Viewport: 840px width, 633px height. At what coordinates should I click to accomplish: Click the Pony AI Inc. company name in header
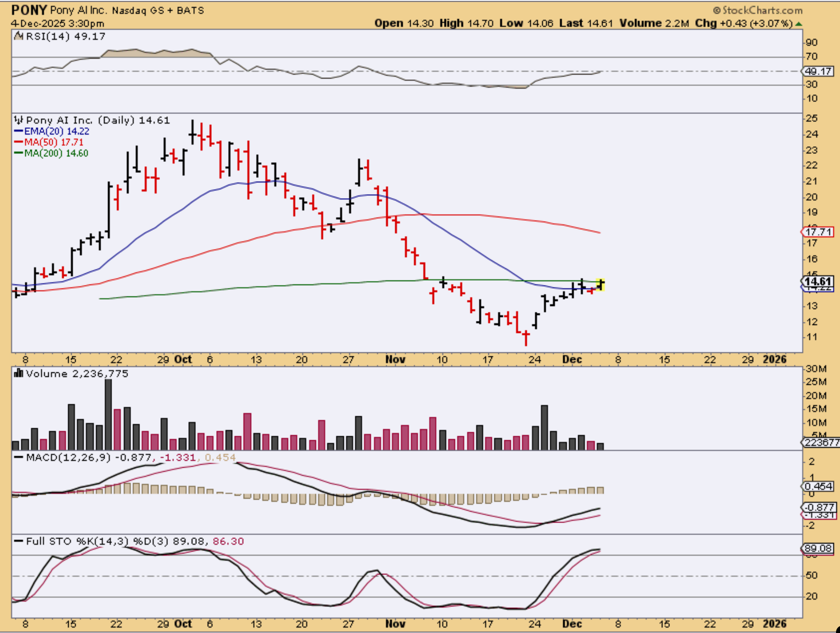point(78,10)
